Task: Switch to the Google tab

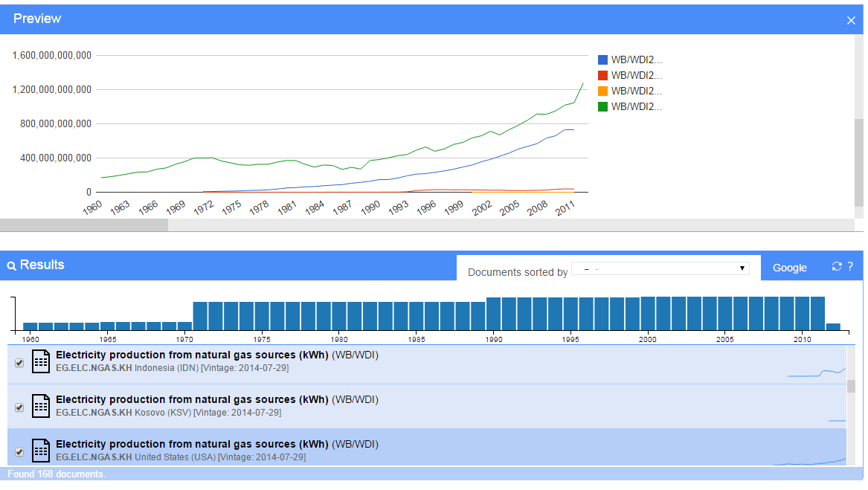Action: [x=789, y=268]
